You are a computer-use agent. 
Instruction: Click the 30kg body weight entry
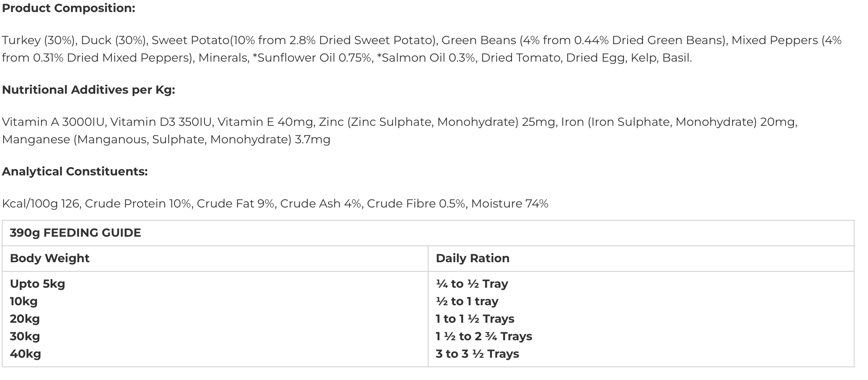[25, 336]
